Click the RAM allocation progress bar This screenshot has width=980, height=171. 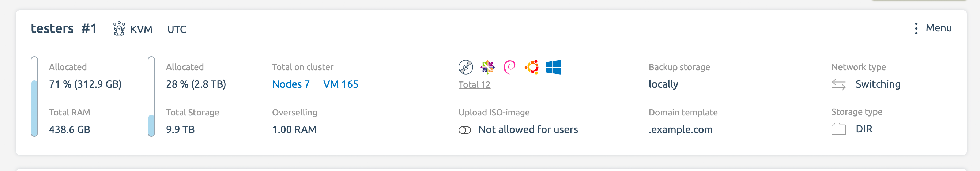coord(34,96)
